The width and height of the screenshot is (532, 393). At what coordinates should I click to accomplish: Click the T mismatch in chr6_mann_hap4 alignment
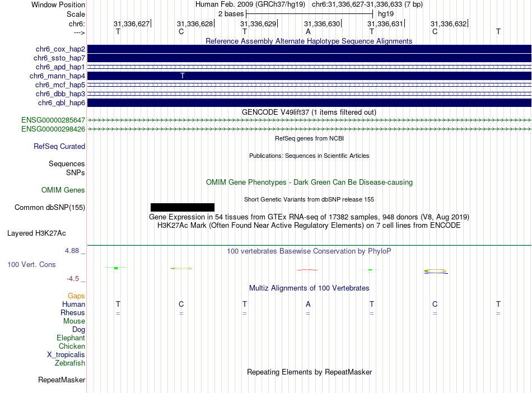click(x=183, y=76)
